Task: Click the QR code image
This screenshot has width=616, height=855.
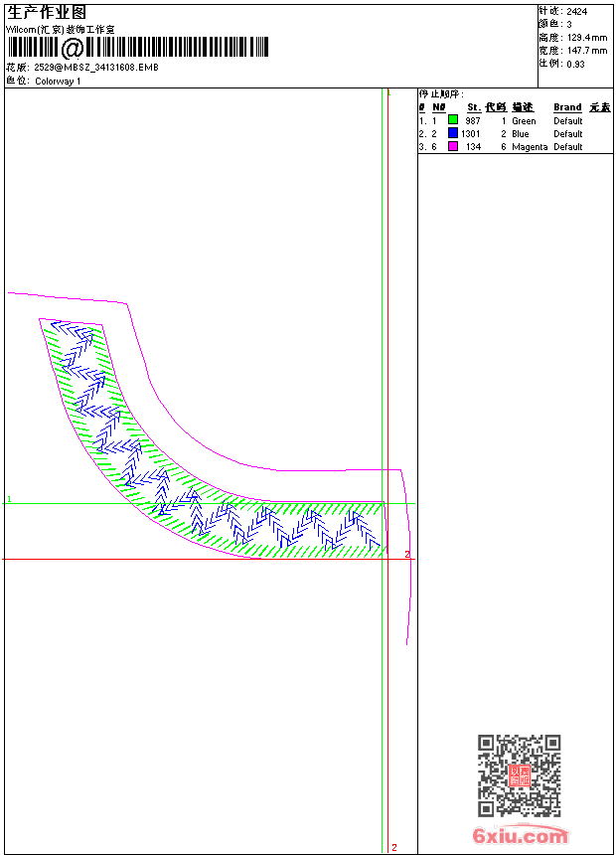Action: click(x=519, y=775)
